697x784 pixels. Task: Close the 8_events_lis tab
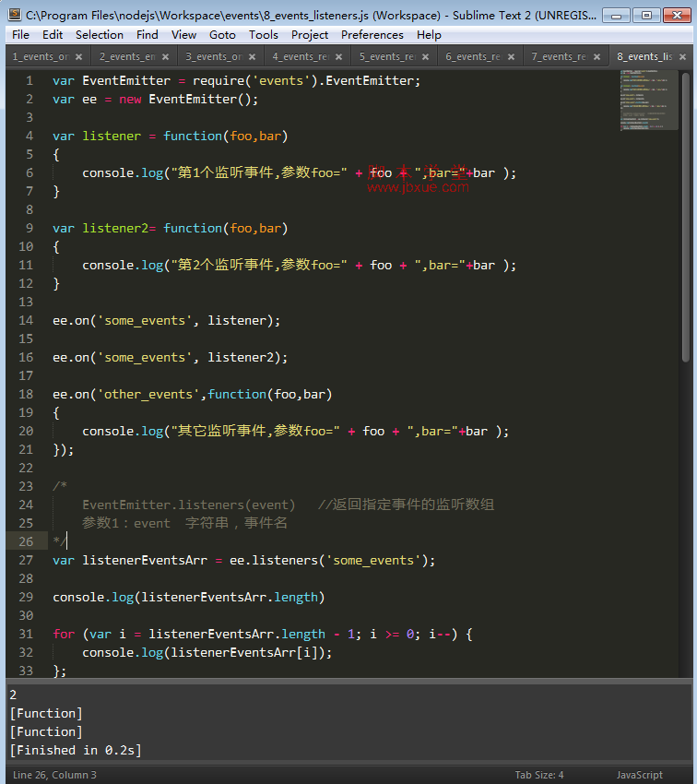pyautogui.click(x=682, y=57)
